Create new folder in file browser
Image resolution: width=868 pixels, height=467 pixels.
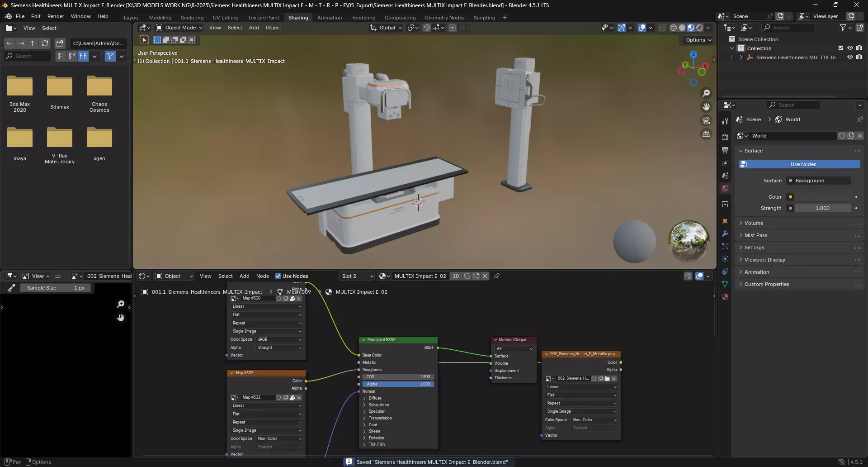click(60, 43)
